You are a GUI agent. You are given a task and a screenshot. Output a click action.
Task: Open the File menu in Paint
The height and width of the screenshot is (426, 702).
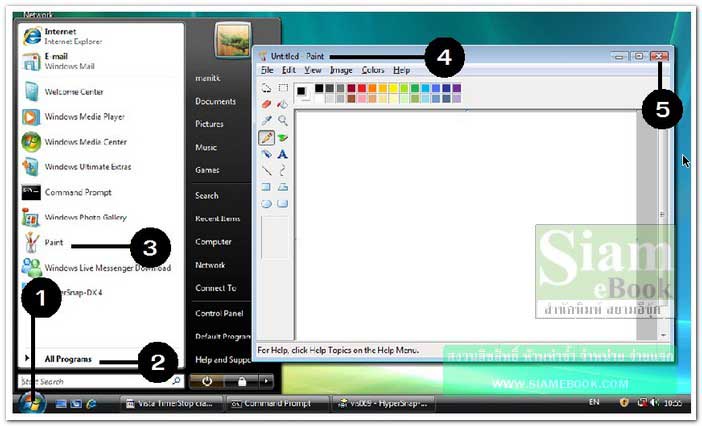coord(267,70)
